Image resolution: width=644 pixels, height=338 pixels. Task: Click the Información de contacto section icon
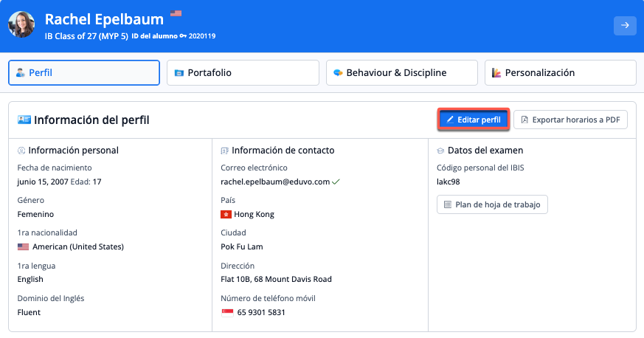click(224, 151)
